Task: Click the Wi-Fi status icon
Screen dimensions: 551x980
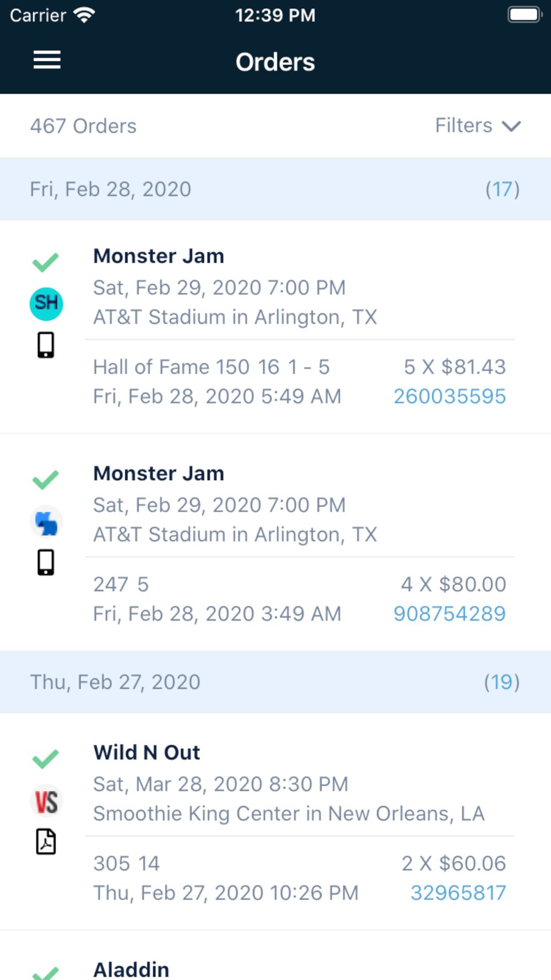Action: pyautogui.click(x=84, y=15)
